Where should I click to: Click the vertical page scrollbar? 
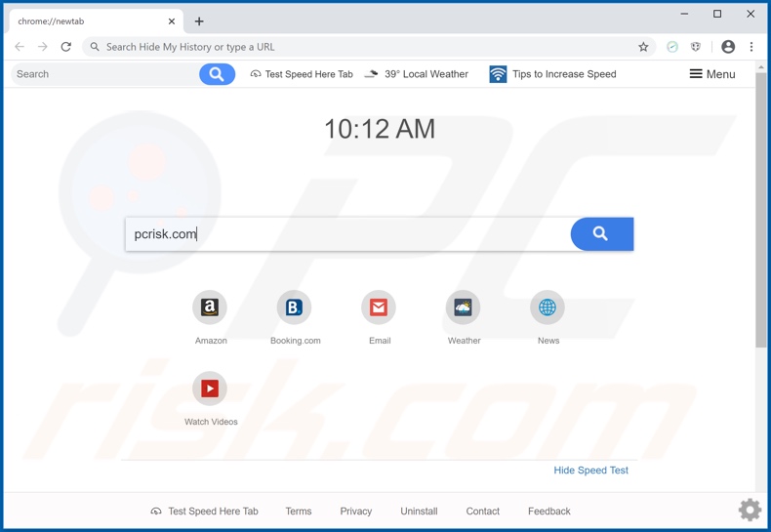click(x=760, y=211)
